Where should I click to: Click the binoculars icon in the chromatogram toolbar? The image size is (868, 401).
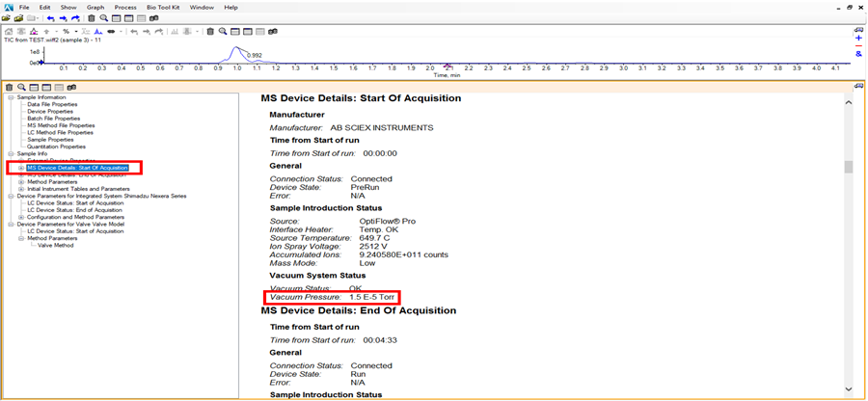tap(273, 31)
